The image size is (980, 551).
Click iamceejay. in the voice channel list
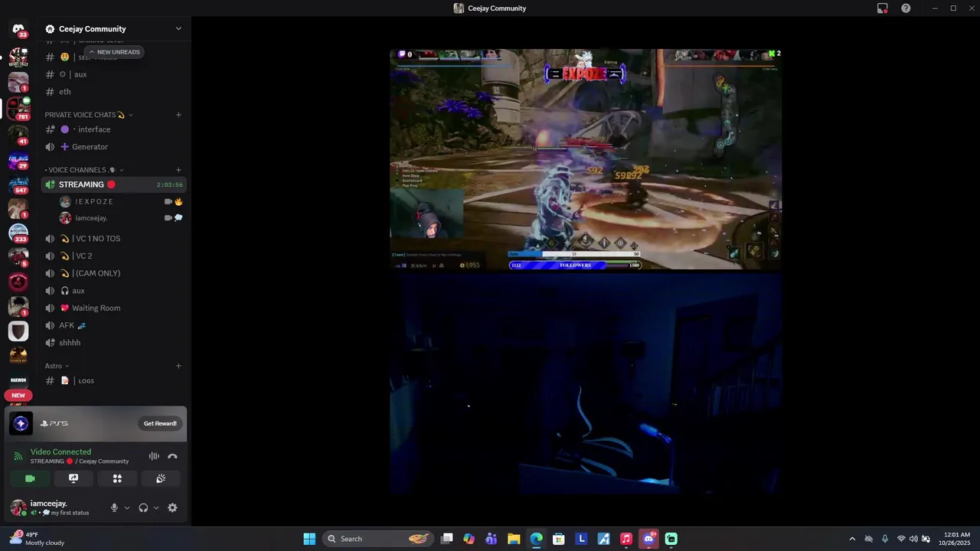[x=91, y=218]
